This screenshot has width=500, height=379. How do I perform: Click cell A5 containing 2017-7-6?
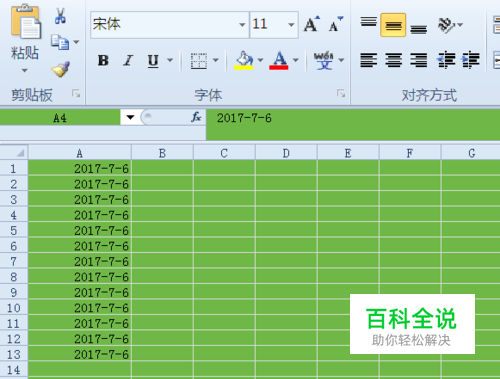pyautogui.click(x=80, y=230)
